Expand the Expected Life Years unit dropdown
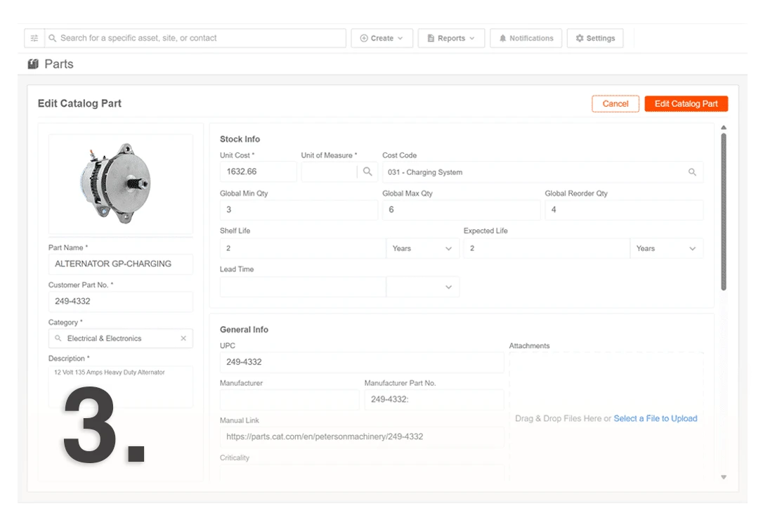This screenshot has height=532, width=763. click(x=666, y=248)
